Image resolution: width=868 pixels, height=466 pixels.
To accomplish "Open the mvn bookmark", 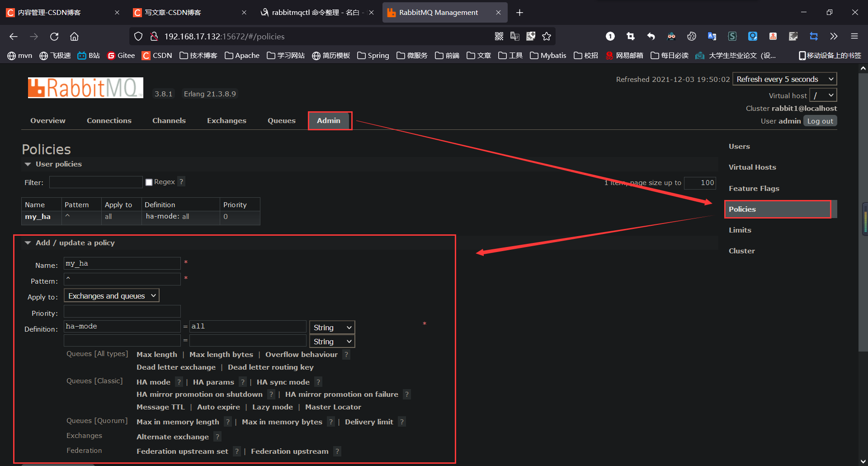I will (20, 55).
